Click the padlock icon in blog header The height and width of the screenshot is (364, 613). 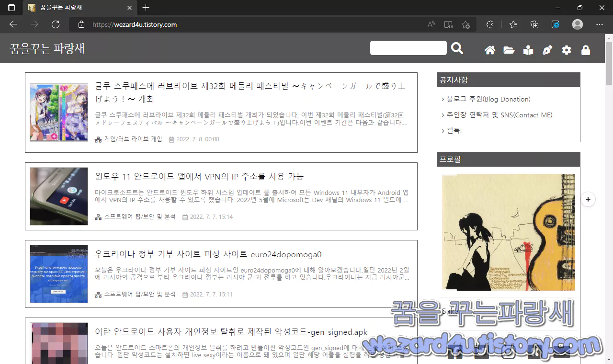(x=586, y=50)
